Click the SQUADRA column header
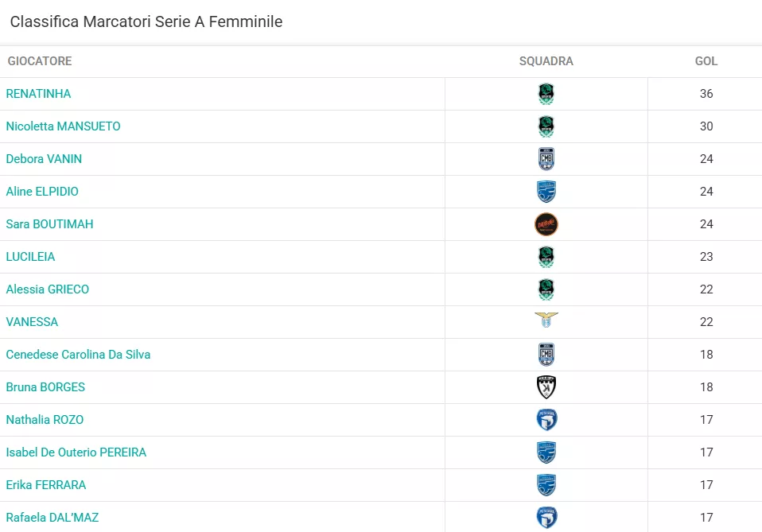This screenshot has width=762, height=532. tap(546, 61)
